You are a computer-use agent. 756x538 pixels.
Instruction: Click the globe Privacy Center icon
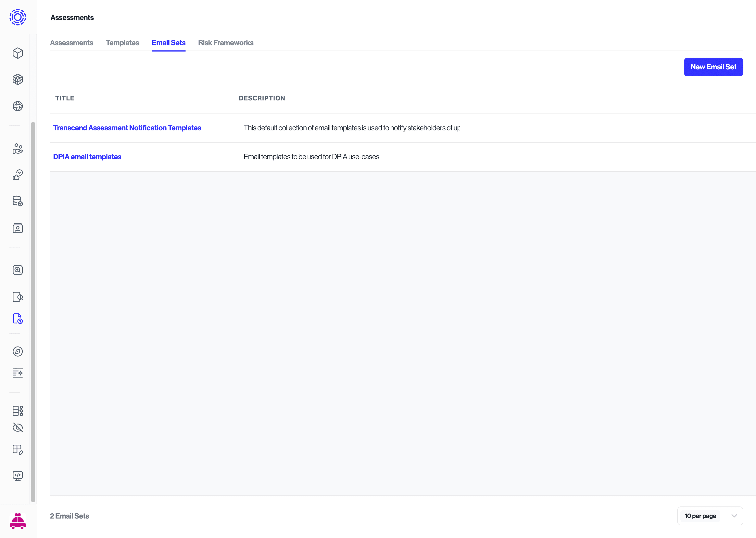click(17, 106)
